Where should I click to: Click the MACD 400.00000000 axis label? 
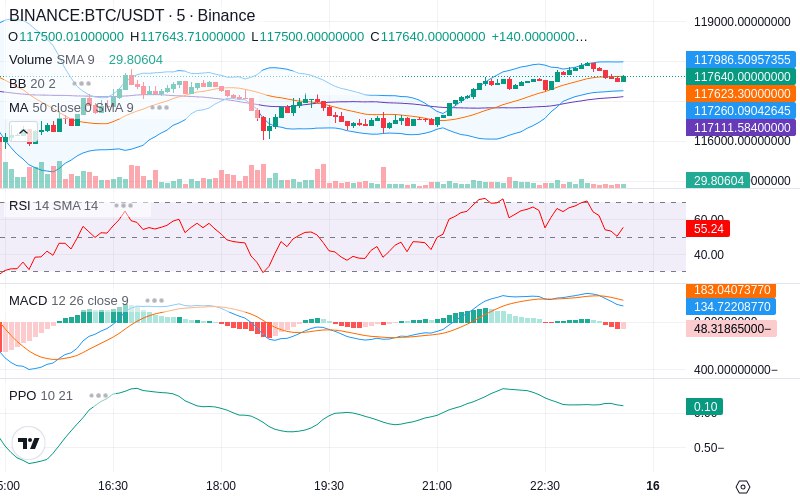tap(735, 369)
